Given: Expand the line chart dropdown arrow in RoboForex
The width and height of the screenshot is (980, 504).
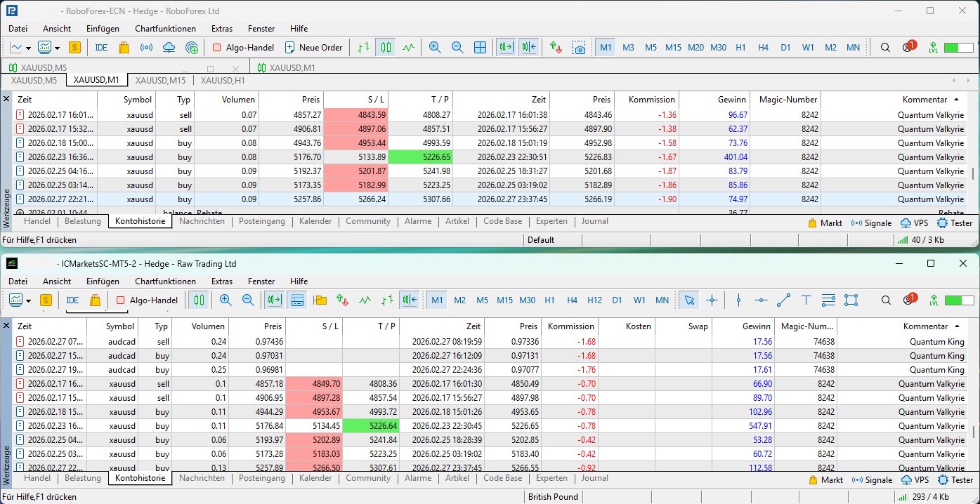Looking at the screenshot, I should (x=28, y=48).
